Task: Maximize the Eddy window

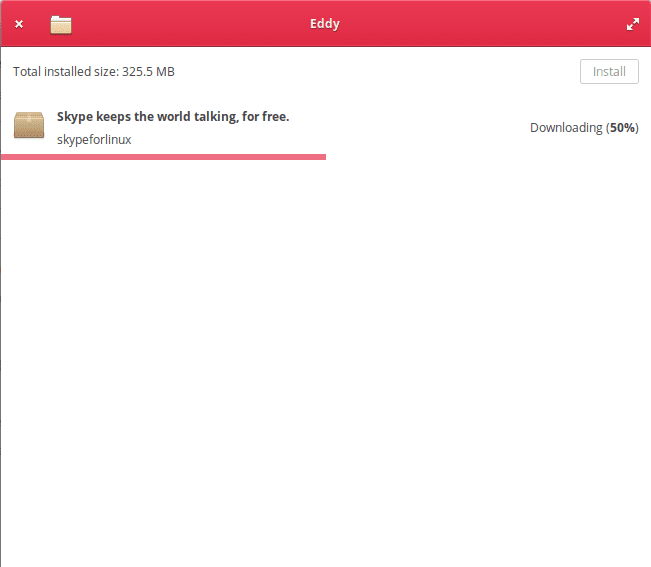Action: (x=633, y=24)
